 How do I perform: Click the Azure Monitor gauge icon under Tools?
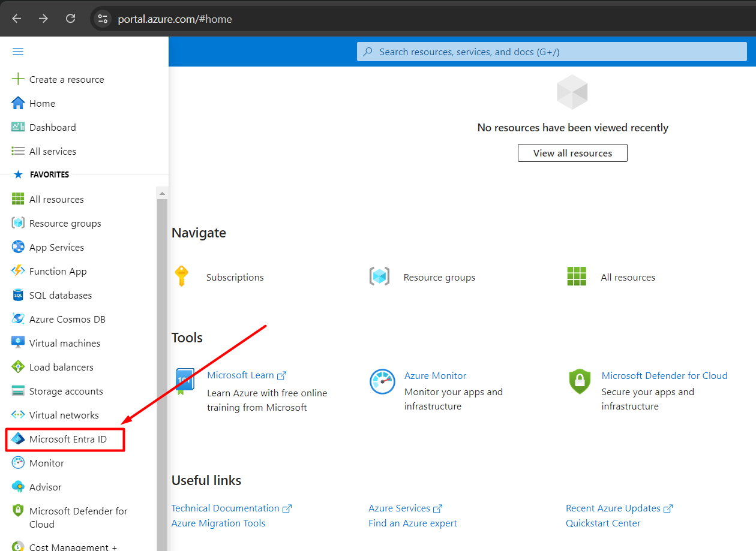[x=382, y=382]
